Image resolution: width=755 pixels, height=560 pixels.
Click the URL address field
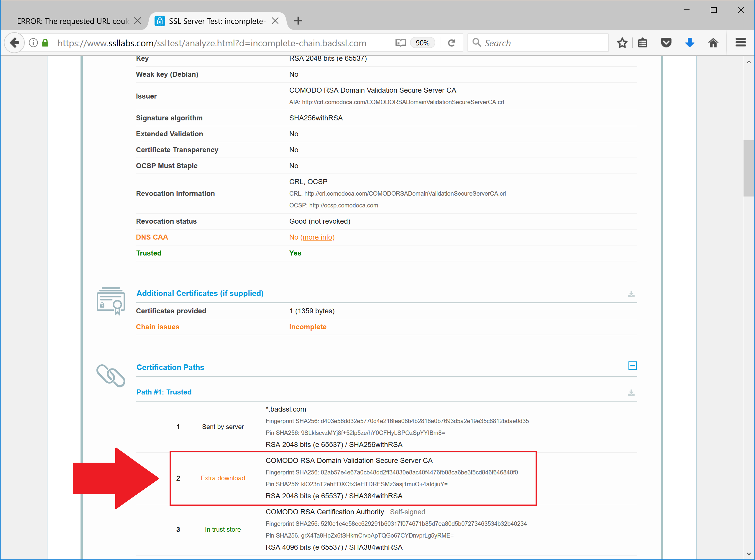[x=212, y=43]
